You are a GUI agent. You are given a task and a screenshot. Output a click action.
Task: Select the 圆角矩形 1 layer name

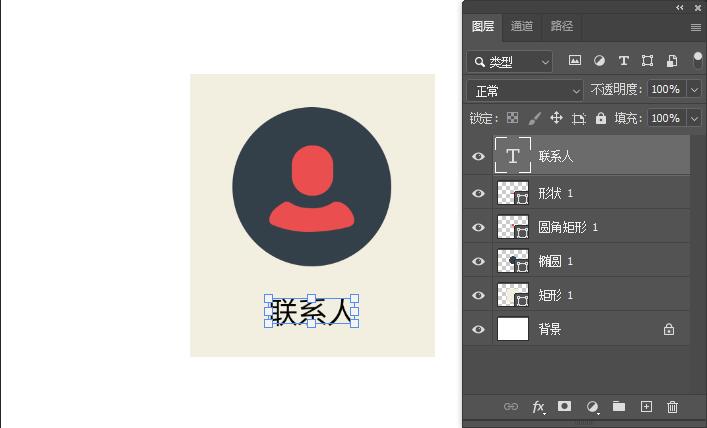tap(568, 227)
